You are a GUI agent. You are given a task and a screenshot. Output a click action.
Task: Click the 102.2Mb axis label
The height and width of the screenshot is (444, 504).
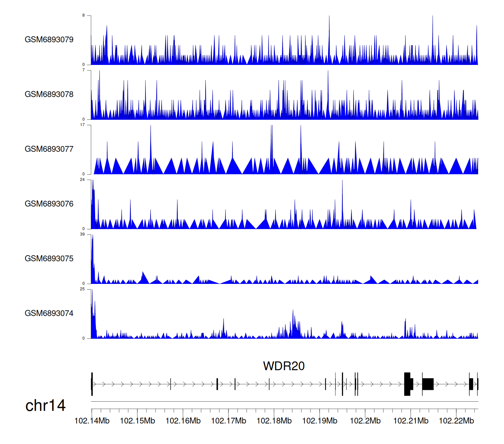(x=365, y=421)
